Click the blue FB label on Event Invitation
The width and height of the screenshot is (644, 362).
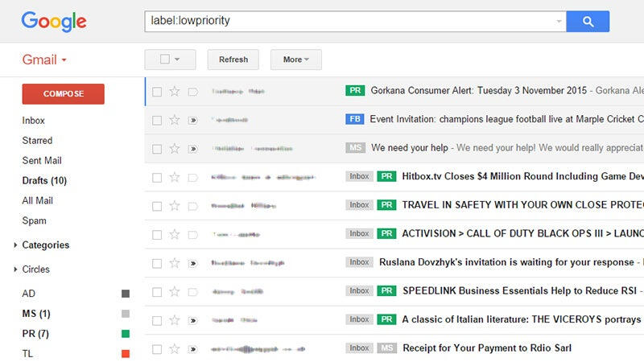click(355, 119)
